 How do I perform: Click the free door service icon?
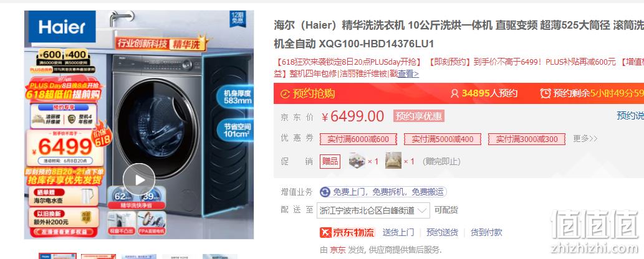[x=325, y=192]
